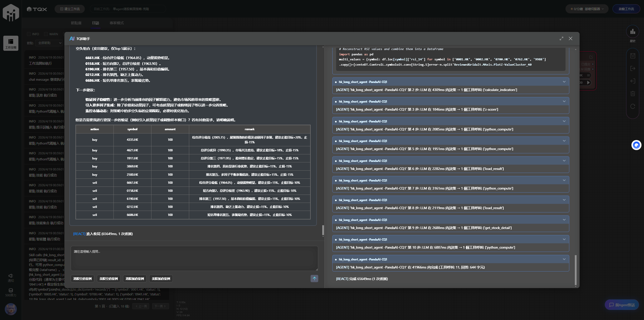Click the 港股空倉案例 example button
This screenshot has height=320, width=644.
tap(82, 279)
